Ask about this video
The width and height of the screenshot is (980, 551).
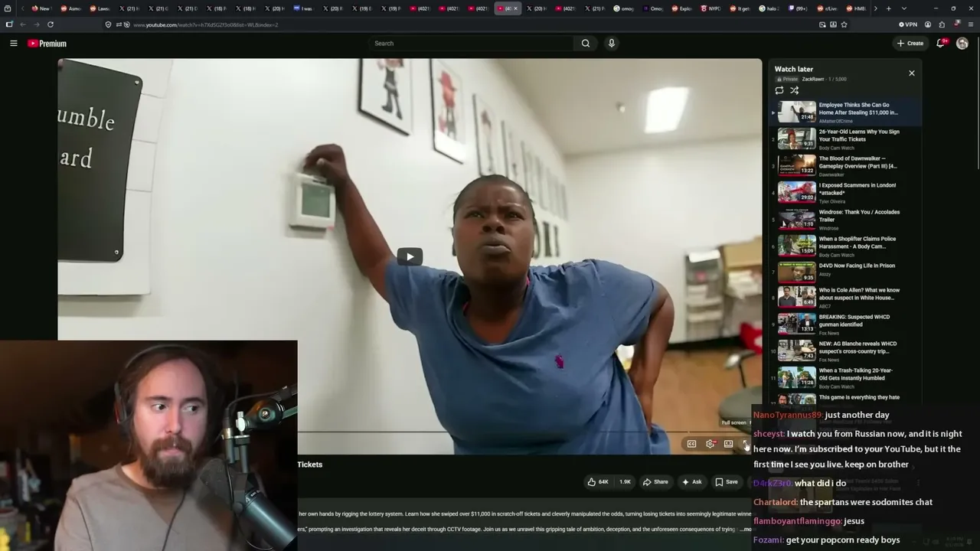[692, 482]
